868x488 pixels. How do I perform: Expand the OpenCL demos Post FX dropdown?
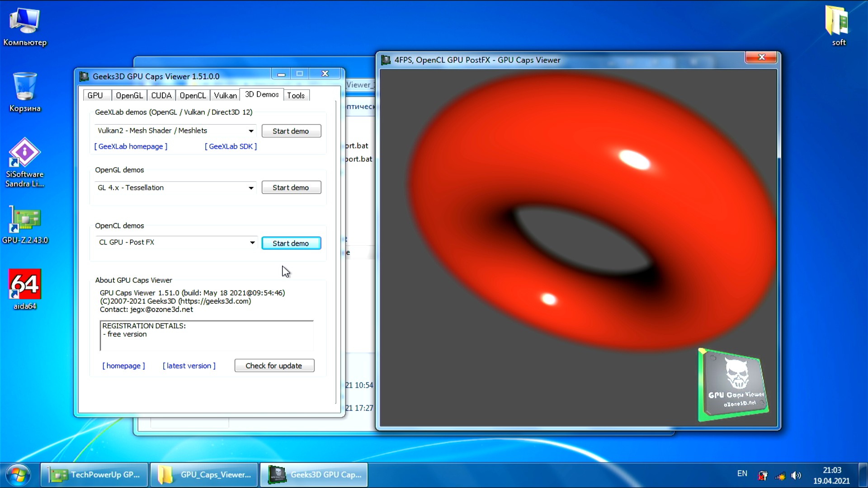pyautogui.click(x=252, y=243)
